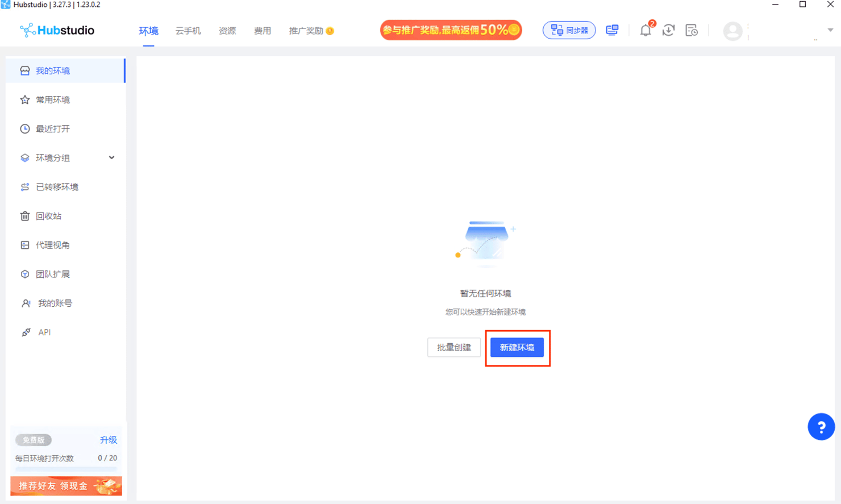Image resolution: width=841 pixels, height=504 pixels.
Task: Open 回收站 recycle bin in sidebar
Action: point(48,216)
